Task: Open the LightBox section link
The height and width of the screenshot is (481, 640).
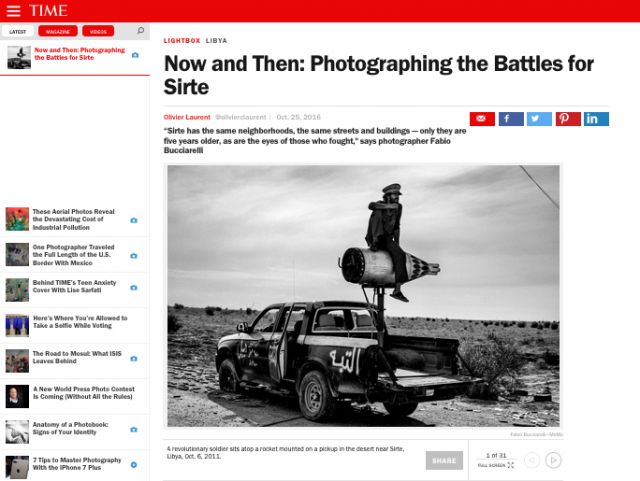Action: click(182, 41)
